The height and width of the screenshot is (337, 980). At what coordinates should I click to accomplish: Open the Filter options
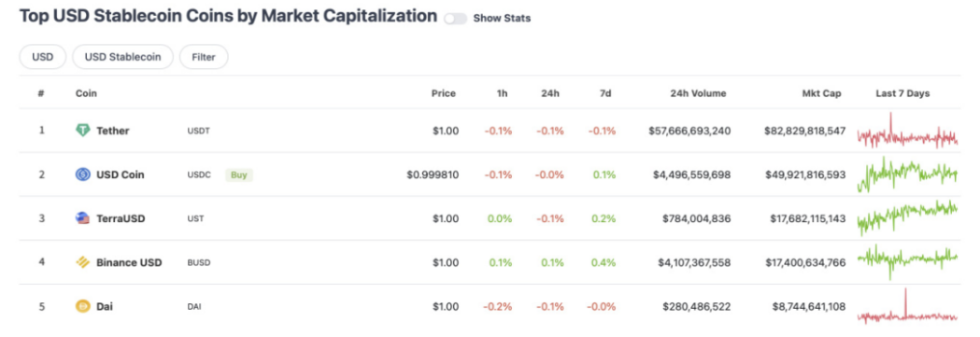[x=204, y=57]
